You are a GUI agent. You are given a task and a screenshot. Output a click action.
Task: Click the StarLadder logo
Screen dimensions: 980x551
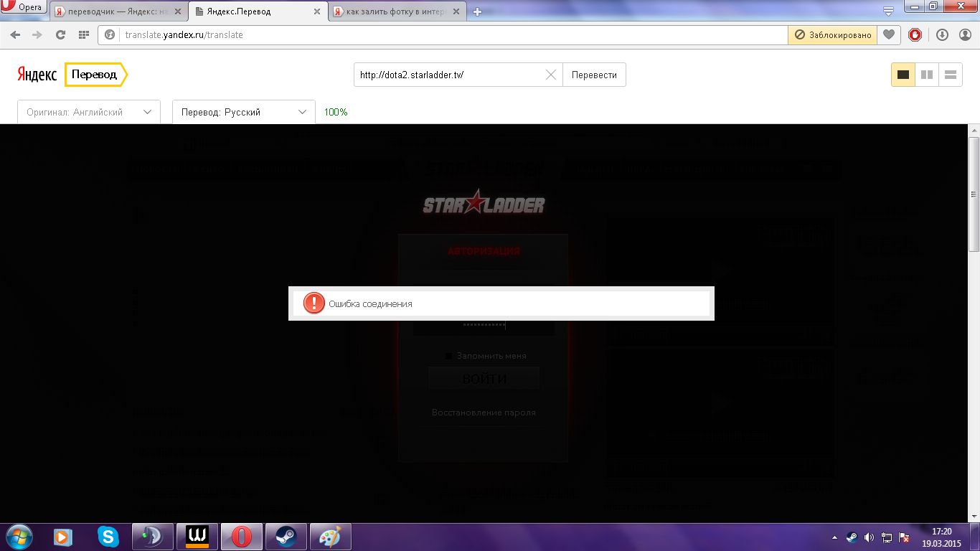point(484,204)
